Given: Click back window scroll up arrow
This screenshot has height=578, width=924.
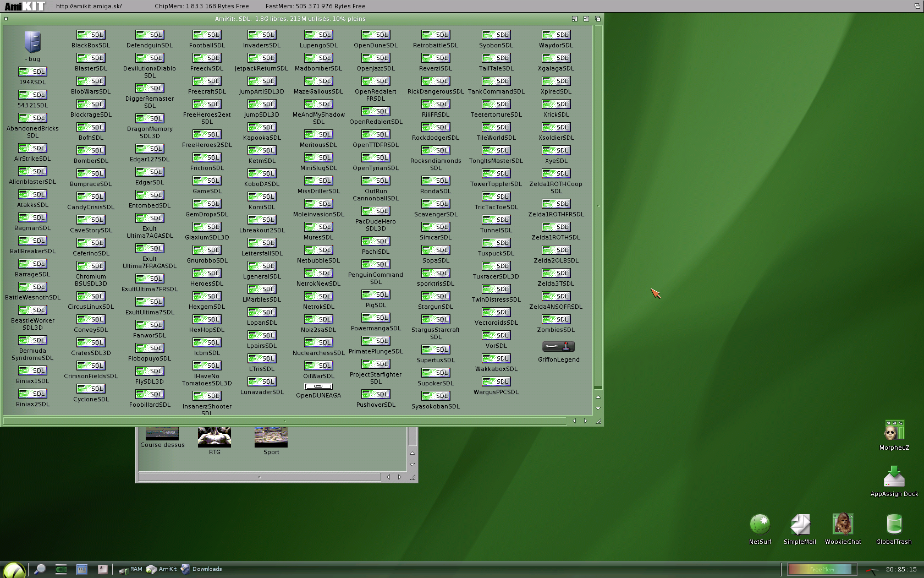Looking at the screenshot, I should pyautogui.click(x=412, y=453).
